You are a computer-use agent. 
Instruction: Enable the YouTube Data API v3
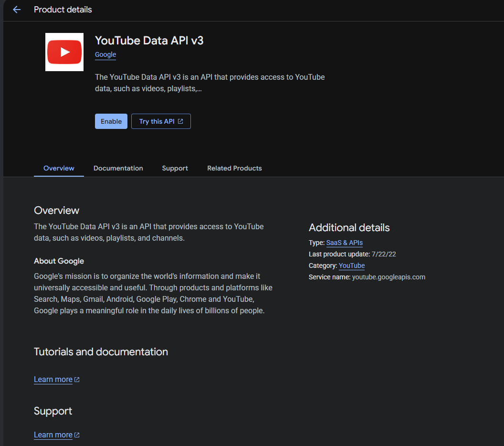pos(111,121)
